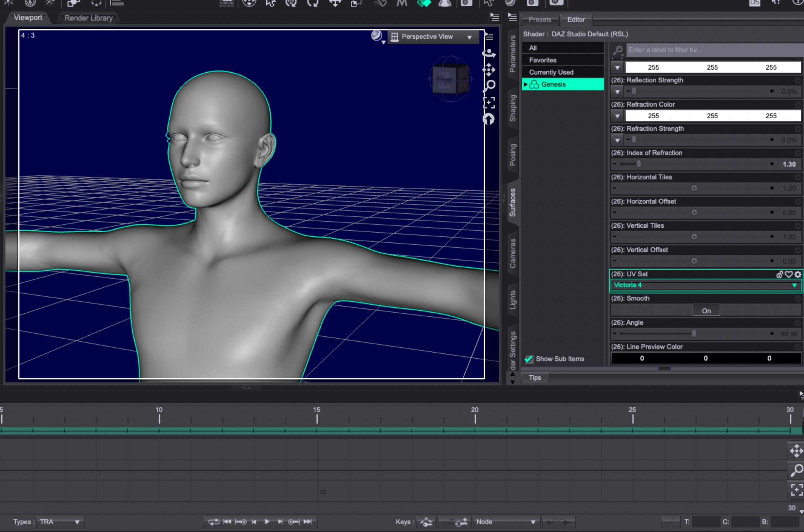Favorite the UV Set property with heart icon
The image size is (804, 532).
coord(789,274)
